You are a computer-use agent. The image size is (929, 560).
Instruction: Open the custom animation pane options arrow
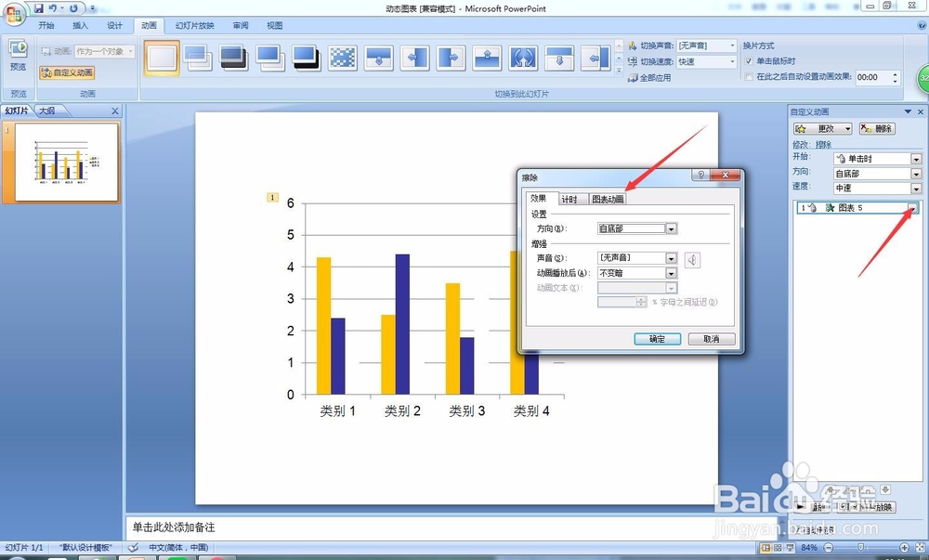908,111
